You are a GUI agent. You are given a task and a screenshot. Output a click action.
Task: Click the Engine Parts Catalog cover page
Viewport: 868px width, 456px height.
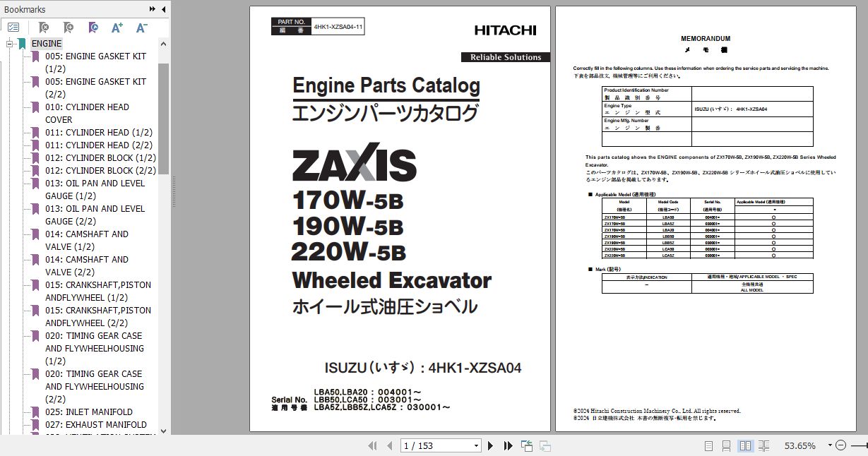pos(400,219)
